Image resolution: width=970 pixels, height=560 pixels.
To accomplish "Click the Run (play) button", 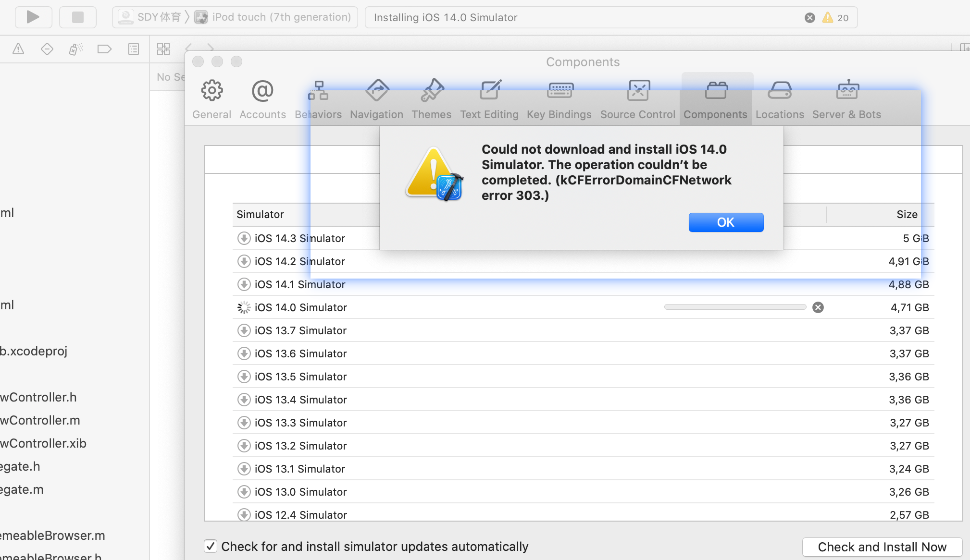I will pos(33,17).
